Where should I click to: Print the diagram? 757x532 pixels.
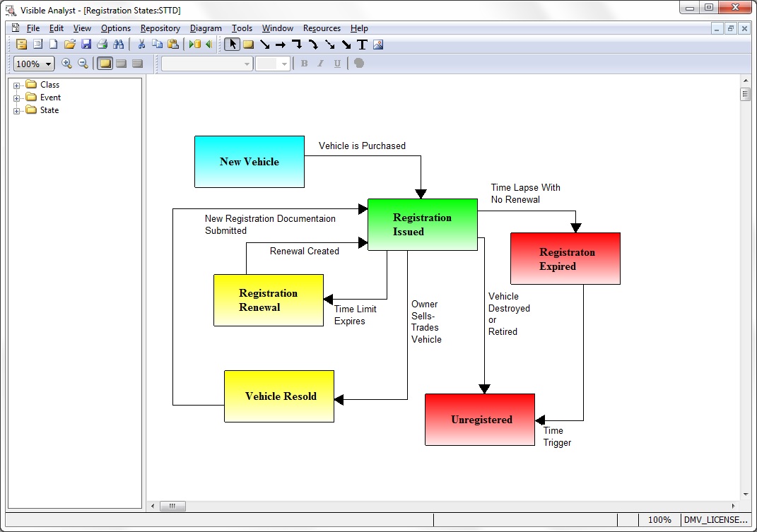[102, 45]
